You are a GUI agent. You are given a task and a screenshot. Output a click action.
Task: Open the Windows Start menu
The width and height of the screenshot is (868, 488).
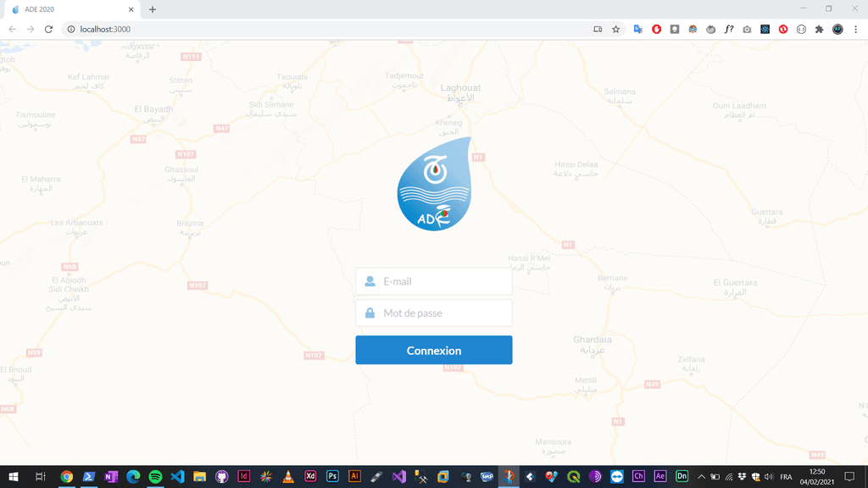(x=14, y=476)
